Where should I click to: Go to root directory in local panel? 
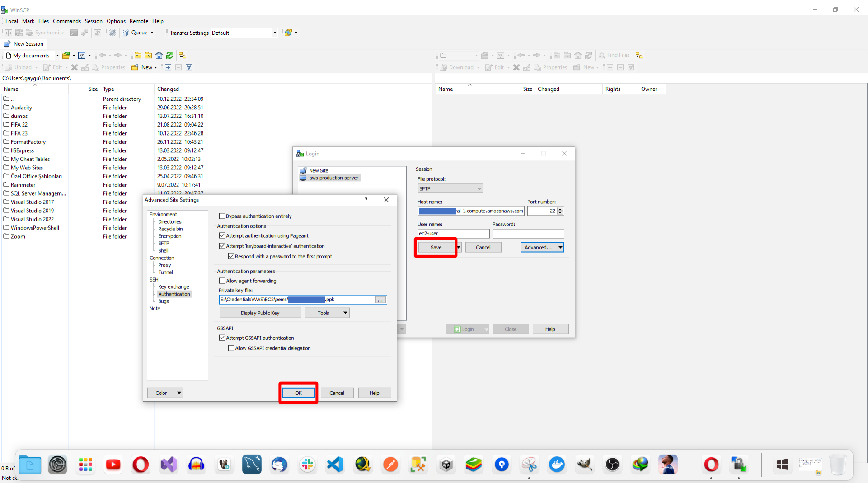(148, 55)
